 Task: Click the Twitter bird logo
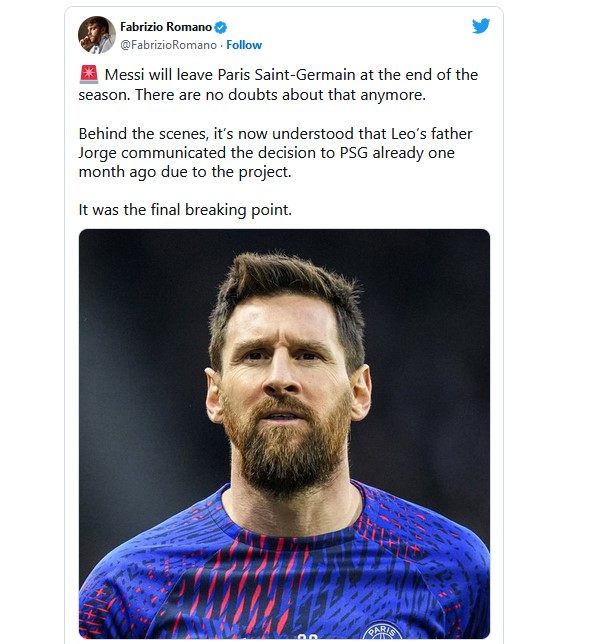pyautogui.click(x=481, y=26)
